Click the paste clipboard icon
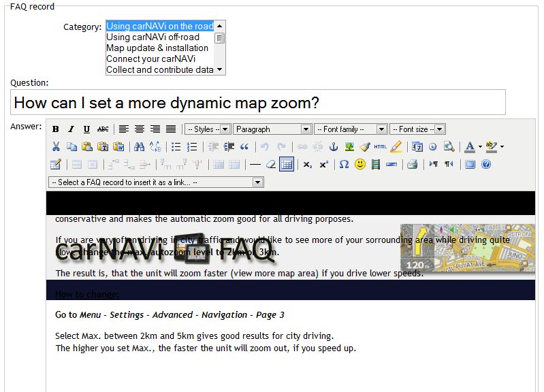Viewport: 544px width, 392px height. [x=87, y=147]
